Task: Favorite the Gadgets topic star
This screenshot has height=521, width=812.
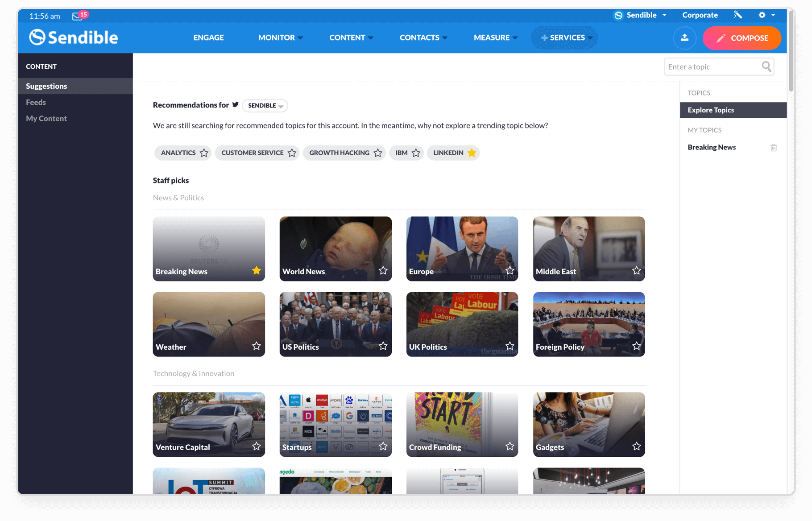Action: [x=637, y=447]
